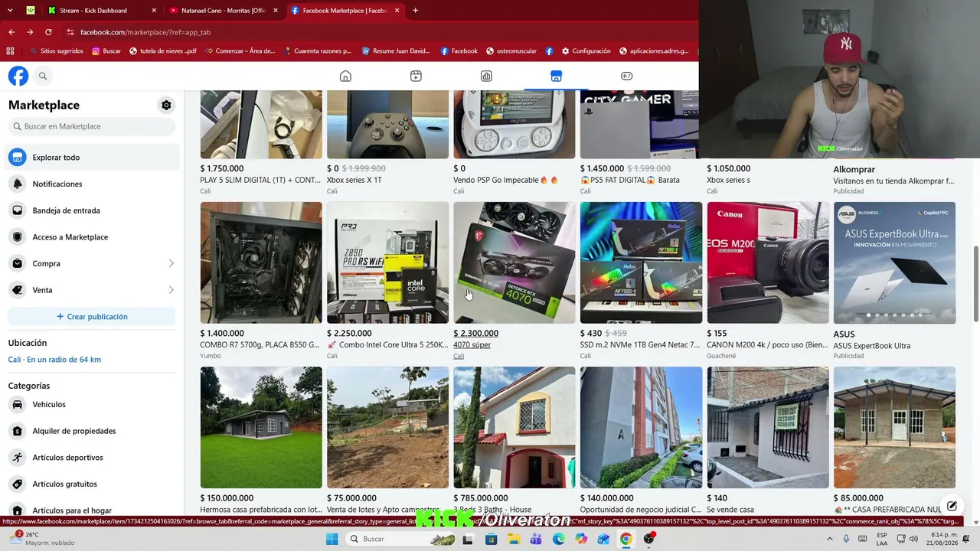Show hidden system tray icons
The width and height of the screenshot is (980, 551).
click(x=829, y=539)
